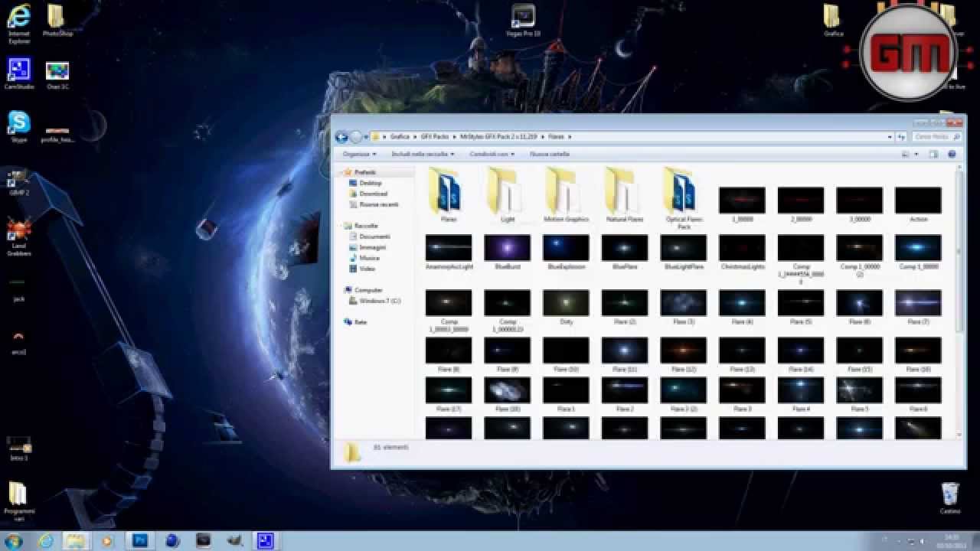
Task: Select the Motion Graphics folder
Action: (x=567, y=195)
